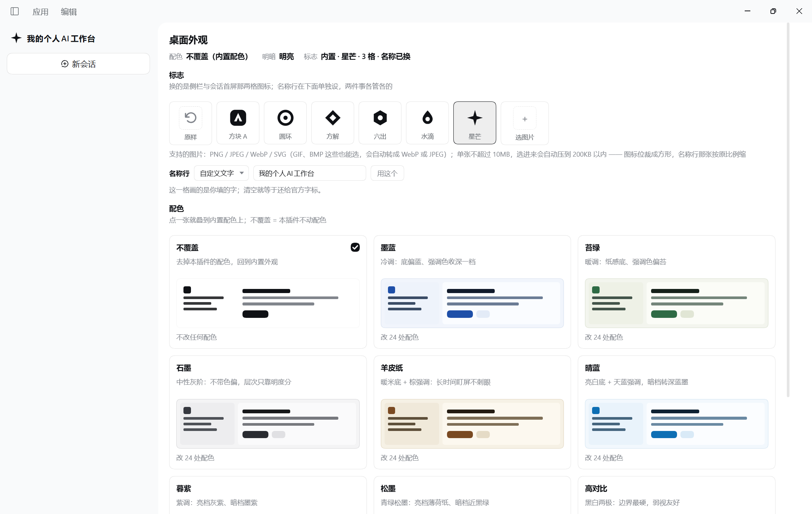The height and width of the screenshot is (514, 812).
Task: Click 选图片 plus tile to upload
Action: click(x=525, y=123)
